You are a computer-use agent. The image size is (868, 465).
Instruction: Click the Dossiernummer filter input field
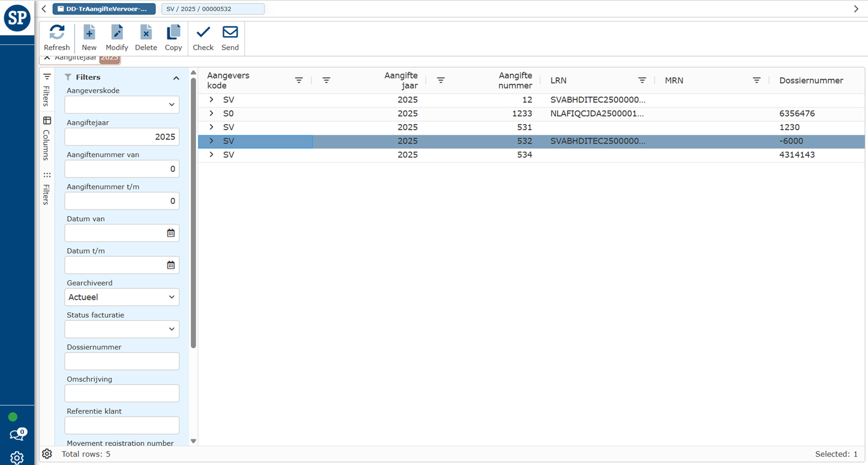(122, 361)
